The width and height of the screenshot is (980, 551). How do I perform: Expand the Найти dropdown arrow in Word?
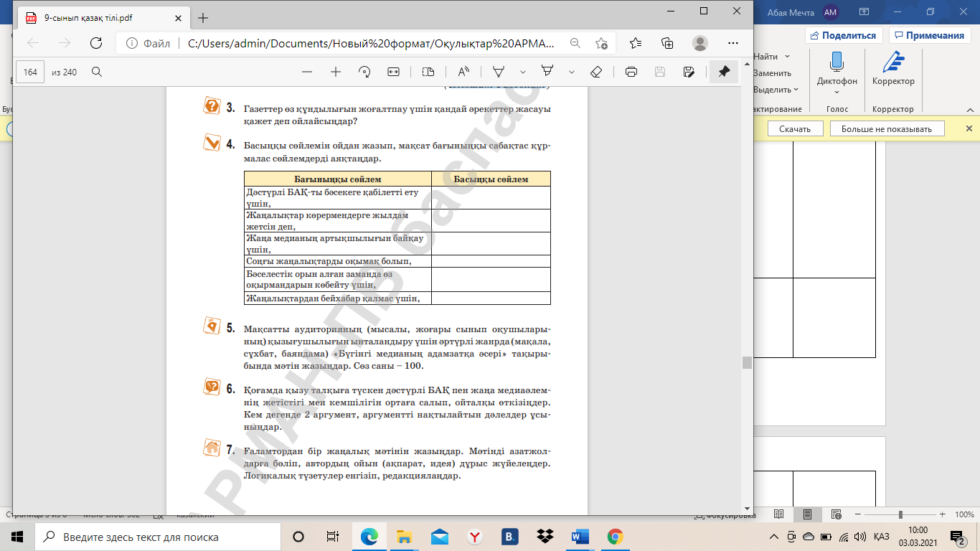point(787,56)
